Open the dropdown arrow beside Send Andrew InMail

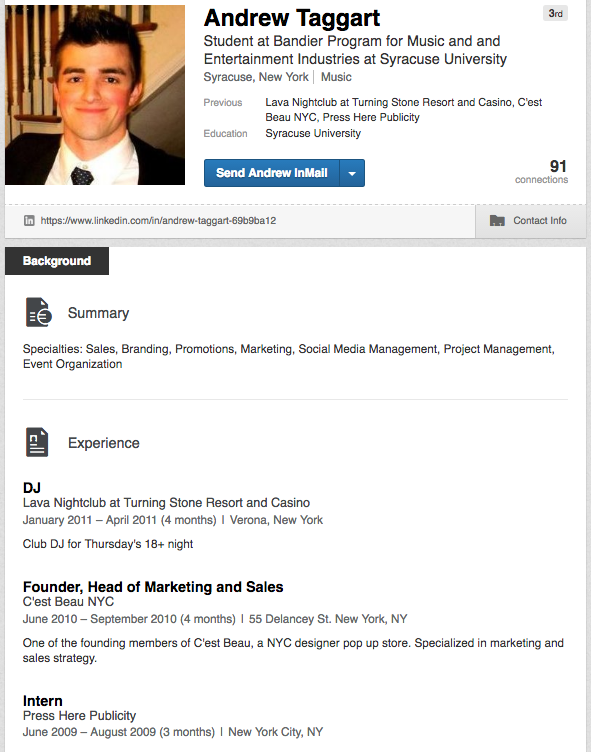click(352, 173)
